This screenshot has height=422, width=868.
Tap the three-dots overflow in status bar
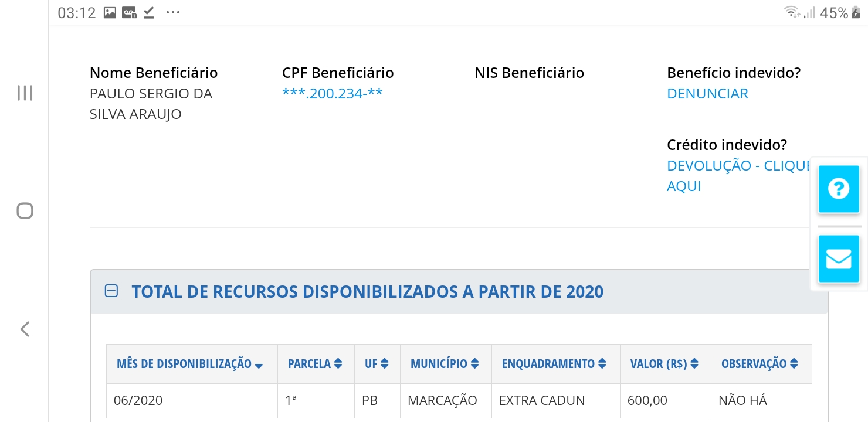[173, 13]
